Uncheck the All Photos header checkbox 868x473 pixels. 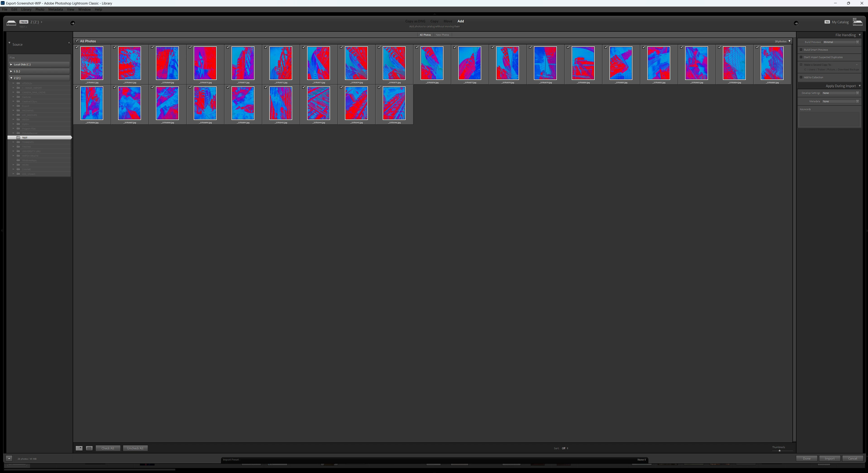[77, 41]
